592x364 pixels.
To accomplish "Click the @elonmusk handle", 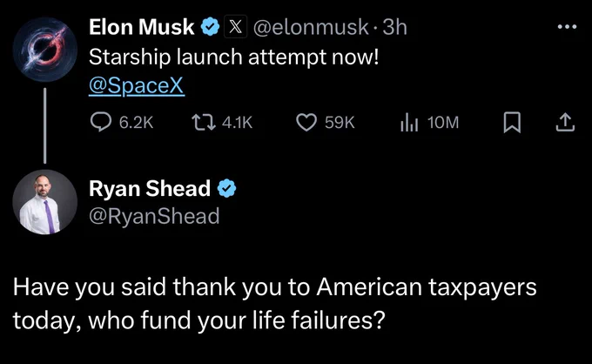I will pyautogui.click(x=311, y=27).
